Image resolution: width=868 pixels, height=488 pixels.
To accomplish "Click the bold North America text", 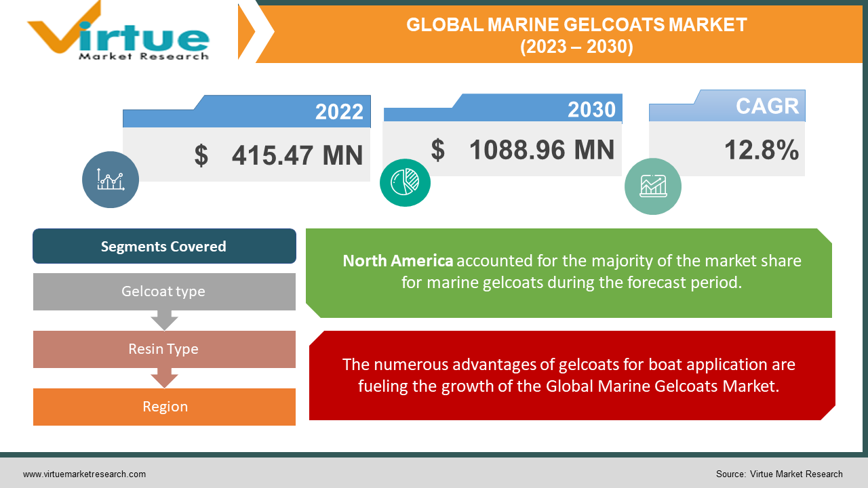I will pos(398,261).
